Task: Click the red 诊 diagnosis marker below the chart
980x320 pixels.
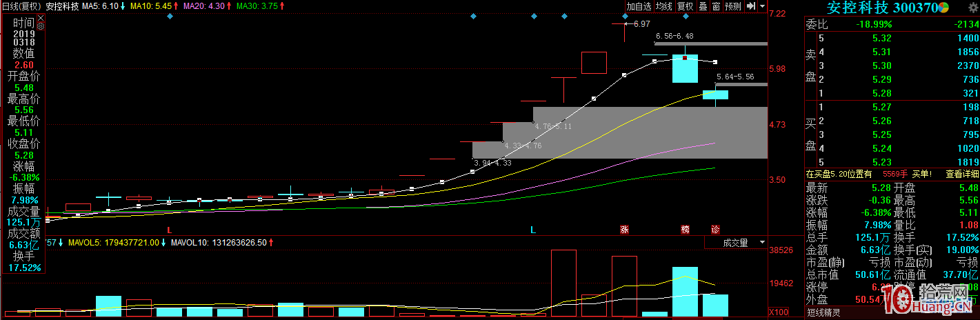Action: [715, 230]
